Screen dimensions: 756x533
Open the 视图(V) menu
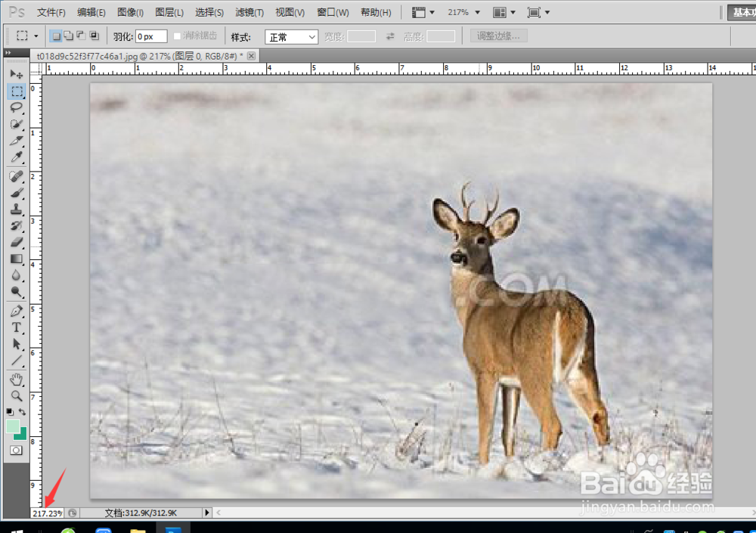290,13
